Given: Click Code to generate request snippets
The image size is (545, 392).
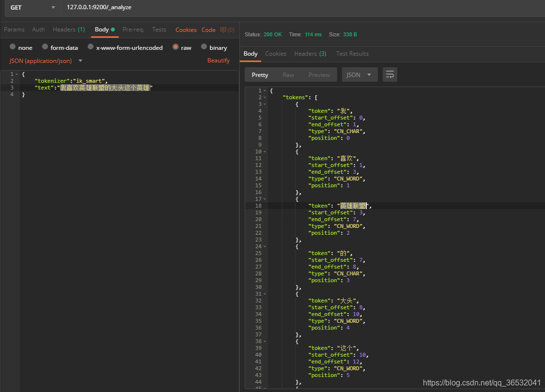Looking at the screenshot, I should [x=208, y=30].
